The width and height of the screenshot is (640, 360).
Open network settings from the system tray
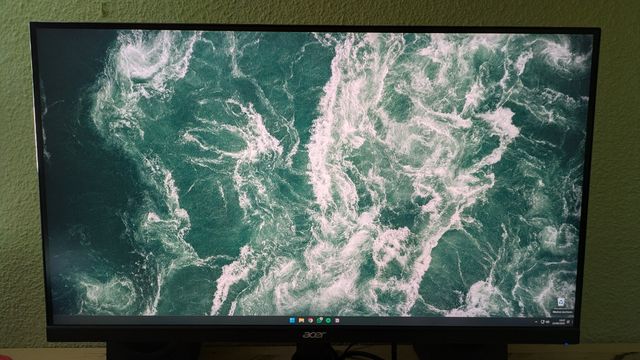542,322
